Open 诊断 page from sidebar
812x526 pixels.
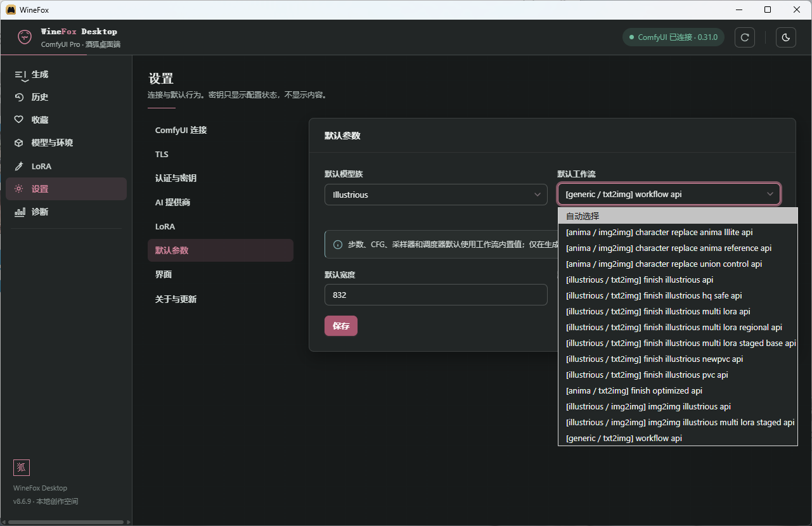click(66, 212)
